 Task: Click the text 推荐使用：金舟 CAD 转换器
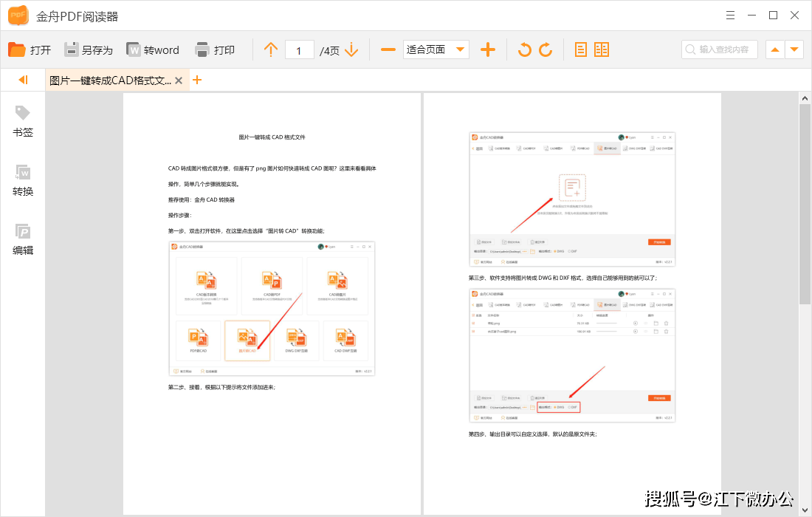tap(202, 200)
